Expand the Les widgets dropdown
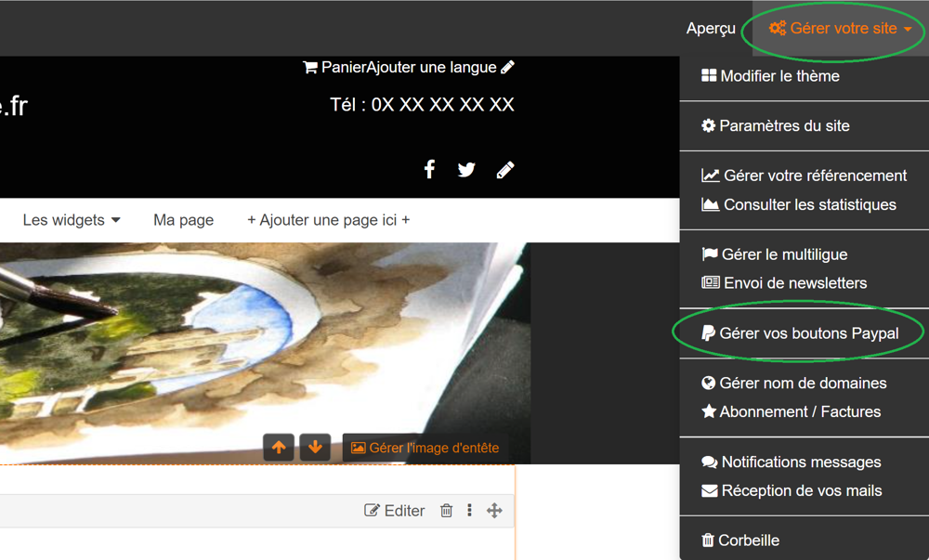Screen dimensions: 929x560 coord(72,220)
